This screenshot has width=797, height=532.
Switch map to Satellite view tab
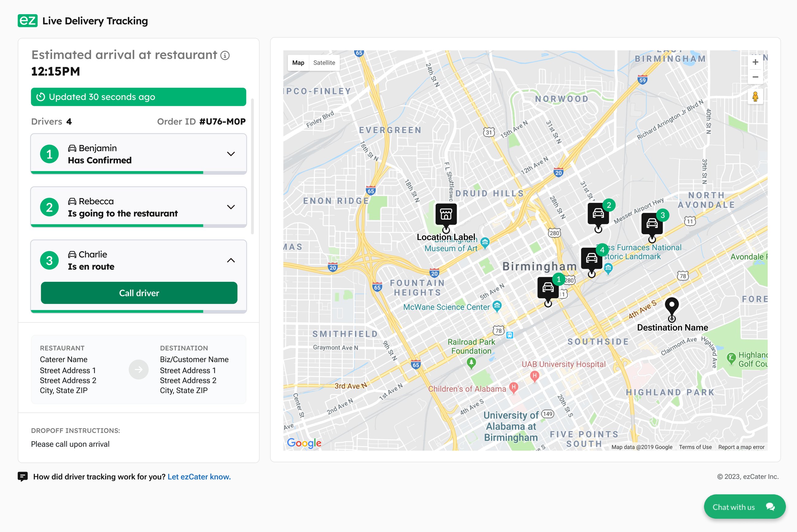tap(324, 63)
